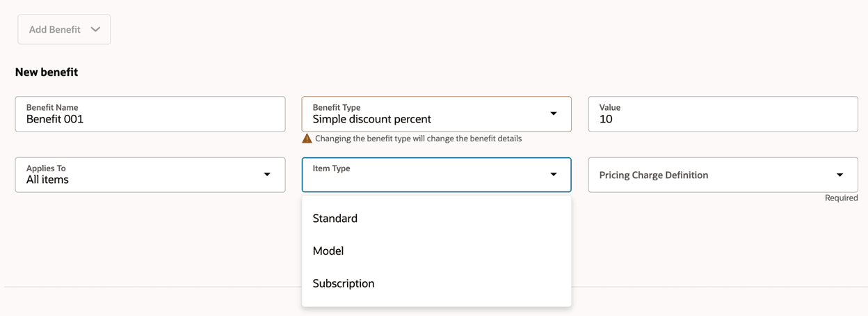868x316 pixels.
Task: Focus the Item Type combo box field
Action: [424, 175]
